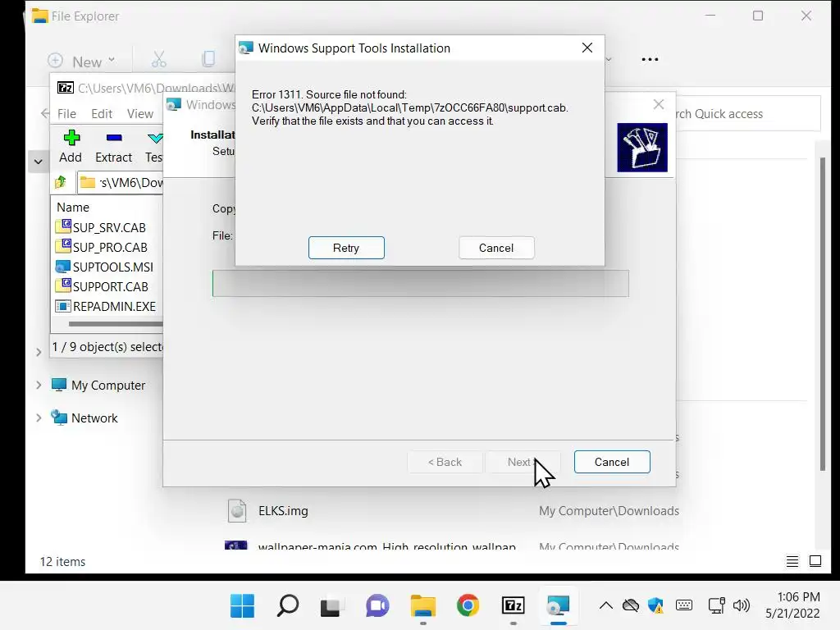Click the 7-Zip path address field

pyautogui.click(x=120, y=183)
